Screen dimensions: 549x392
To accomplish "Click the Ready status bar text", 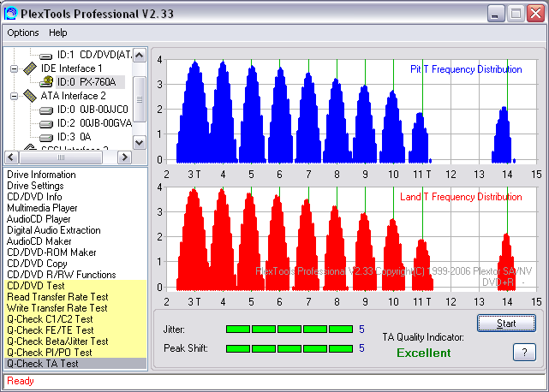I will coord(21,381).
